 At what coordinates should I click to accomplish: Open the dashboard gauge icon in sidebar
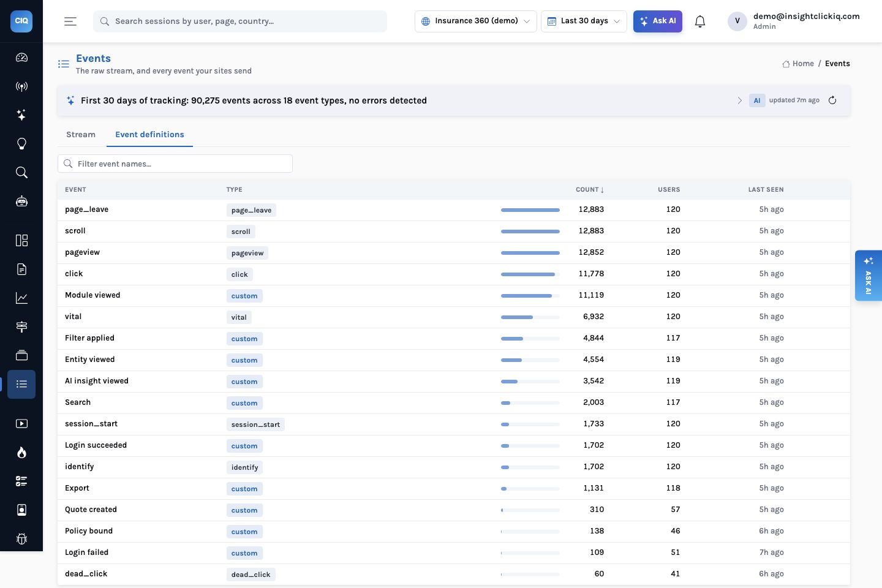(21, 58)
